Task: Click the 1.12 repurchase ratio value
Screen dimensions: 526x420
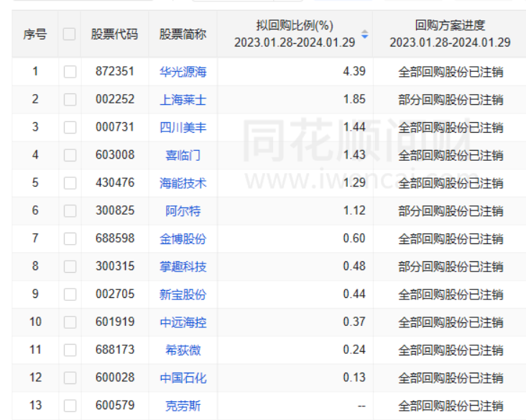Action: pos(354,210)
